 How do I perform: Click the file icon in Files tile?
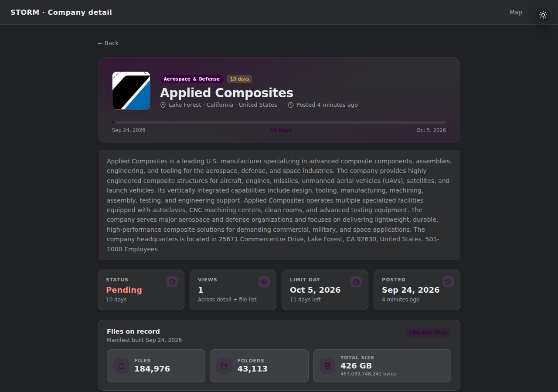[x=121, y=366]
